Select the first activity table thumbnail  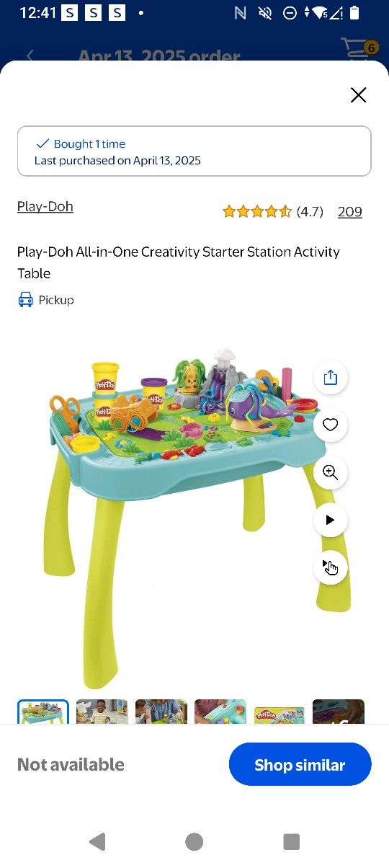43,712
